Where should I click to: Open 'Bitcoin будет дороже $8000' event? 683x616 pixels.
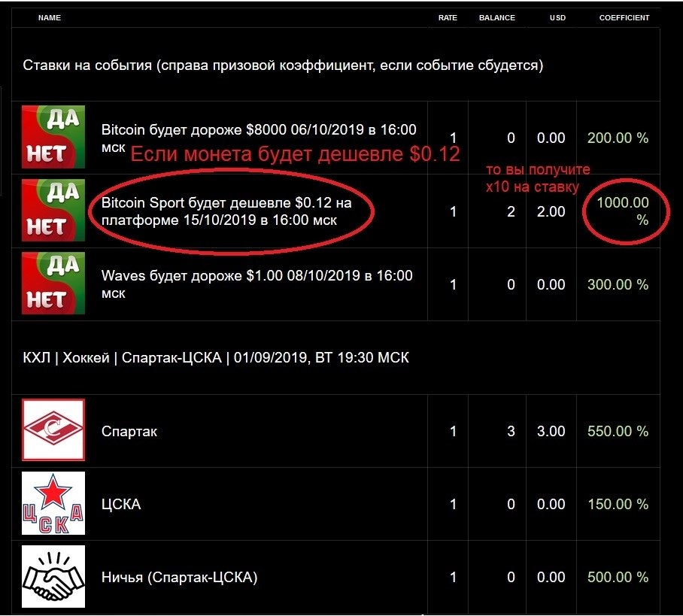pos(259,138)
